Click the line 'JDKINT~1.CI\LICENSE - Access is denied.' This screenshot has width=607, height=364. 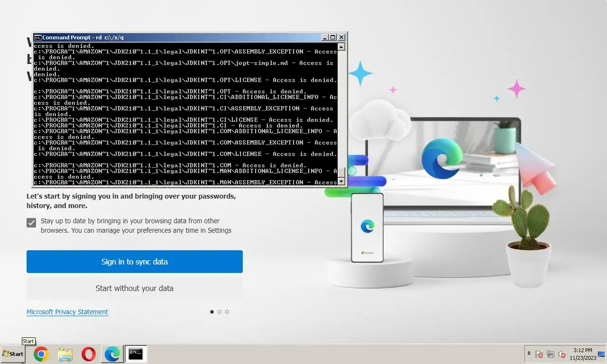184,120
